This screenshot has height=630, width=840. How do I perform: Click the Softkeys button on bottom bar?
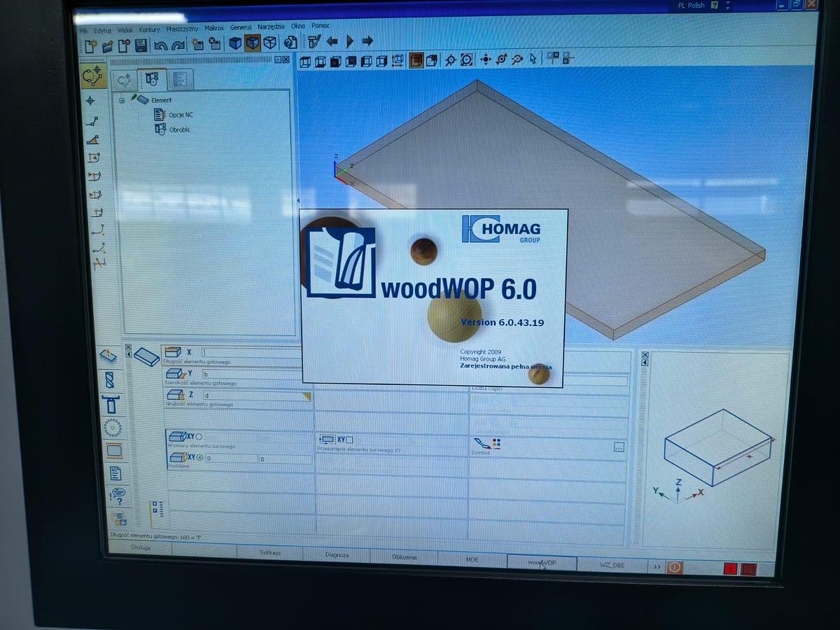tap(270, 552)
